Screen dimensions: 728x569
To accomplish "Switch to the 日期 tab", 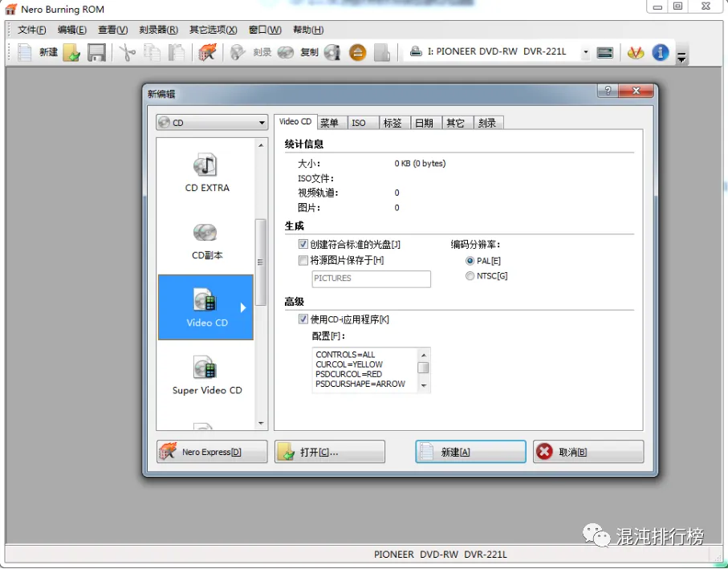I will pos(426,123).
